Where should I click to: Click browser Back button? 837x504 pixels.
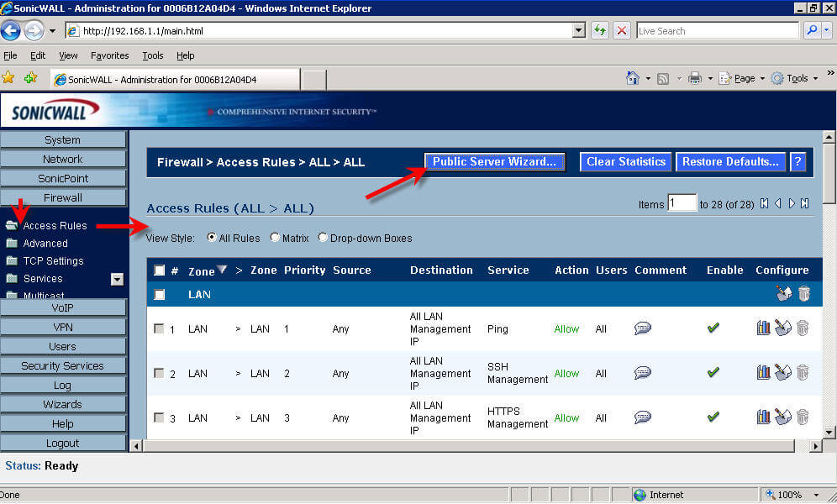point(11,31)
